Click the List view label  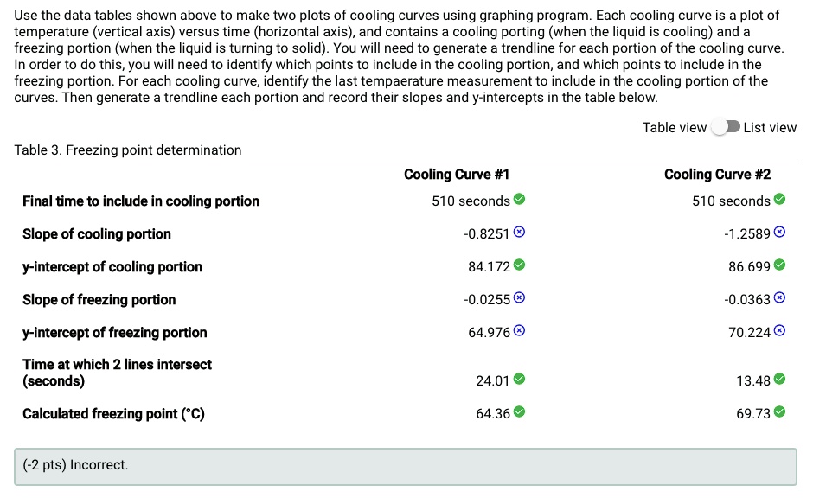tap(771, 127)
